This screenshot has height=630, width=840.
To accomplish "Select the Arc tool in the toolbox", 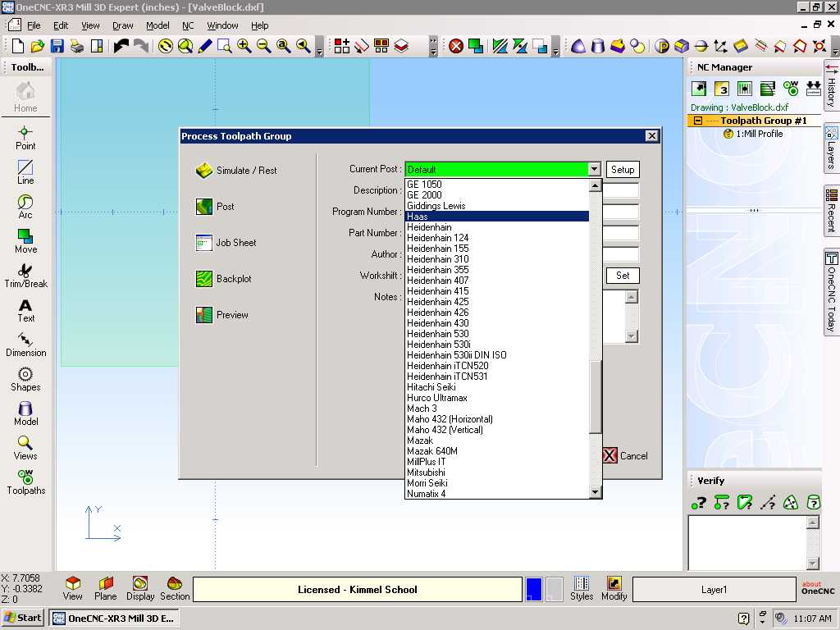I will coord(25,207).
